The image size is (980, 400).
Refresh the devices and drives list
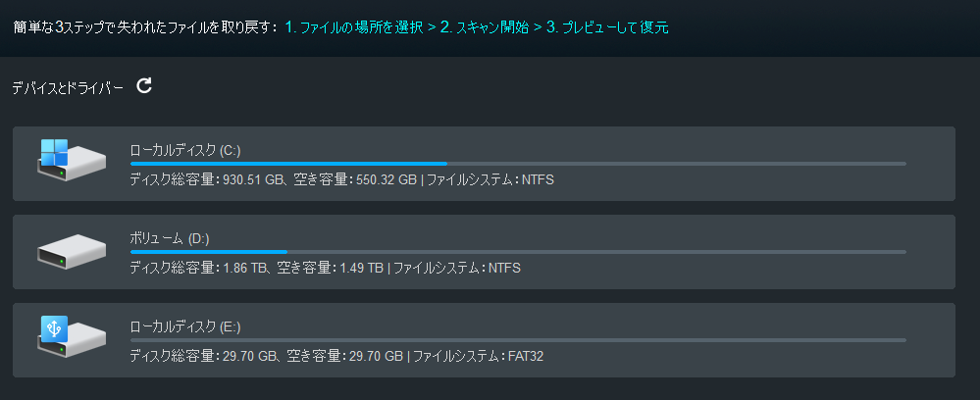[144, 86]
